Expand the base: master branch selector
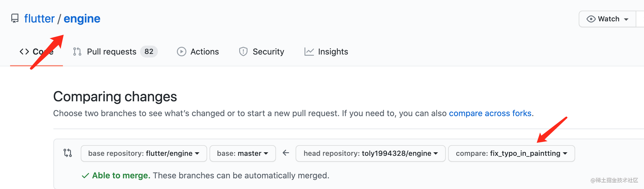The image size is (644, 189). click(242, 153)
